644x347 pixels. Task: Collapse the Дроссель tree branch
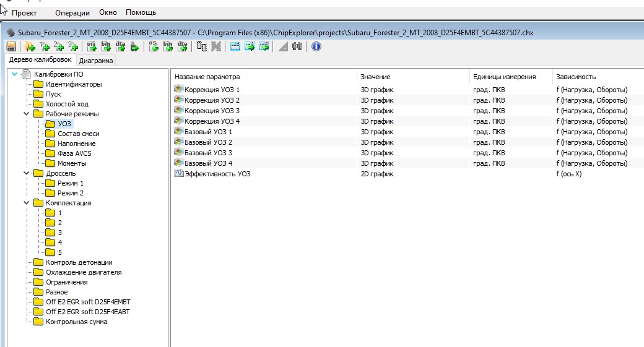[x=26, y=173]
